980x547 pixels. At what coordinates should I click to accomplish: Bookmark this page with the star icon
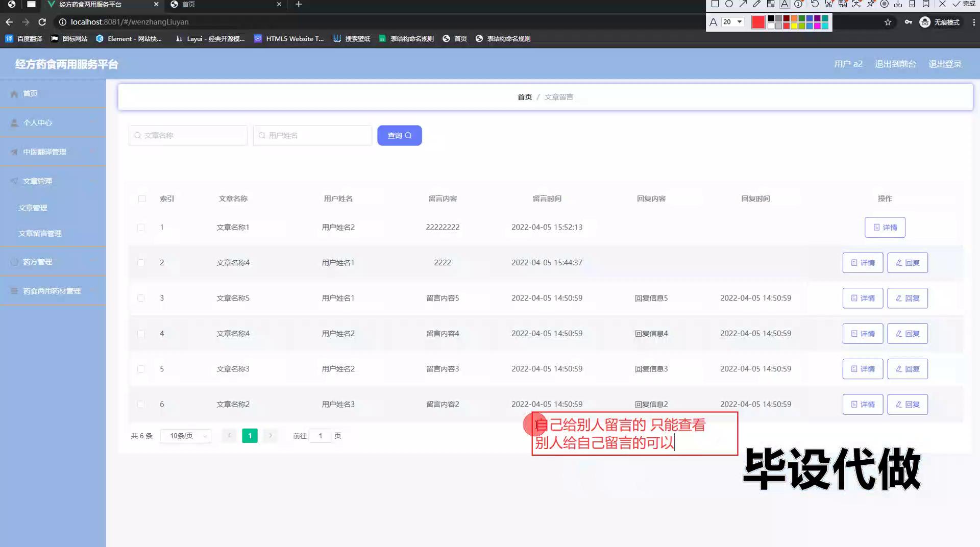coord(888,22)
